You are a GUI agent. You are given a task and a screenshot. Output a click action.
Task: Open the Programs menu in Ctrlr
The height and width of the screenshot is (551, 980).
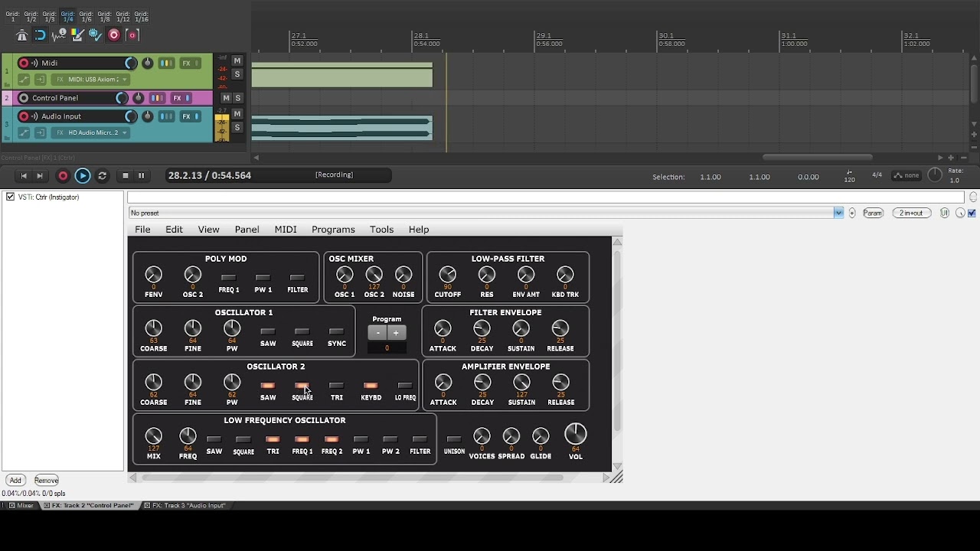click(x=333, y=230)
